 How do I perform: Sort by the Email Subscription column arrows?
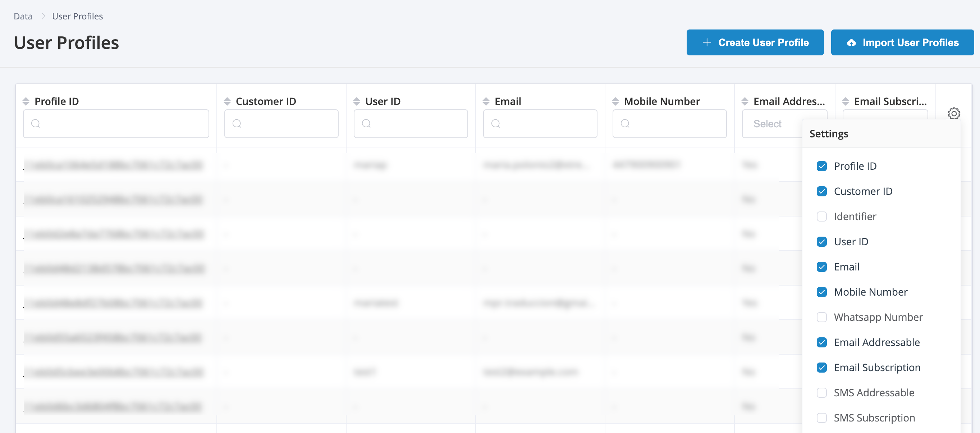tap(845, 101)
